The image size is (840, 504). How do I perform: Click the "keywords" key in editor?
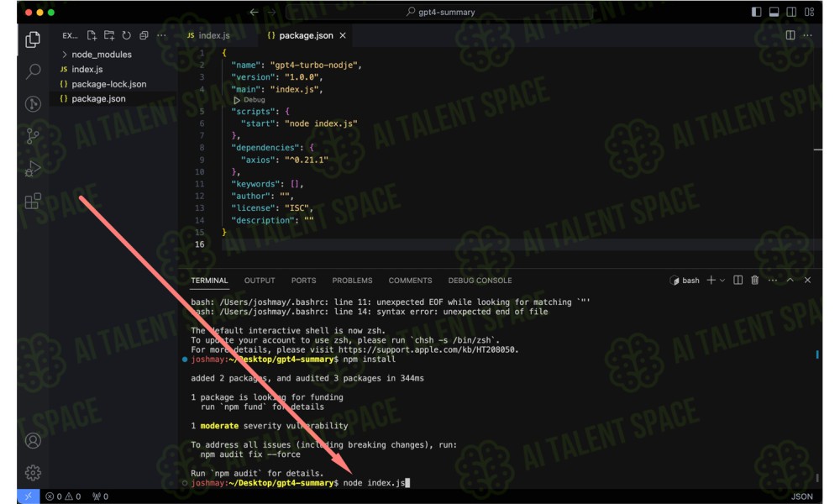pyautogui.click(x=255, y=184)
